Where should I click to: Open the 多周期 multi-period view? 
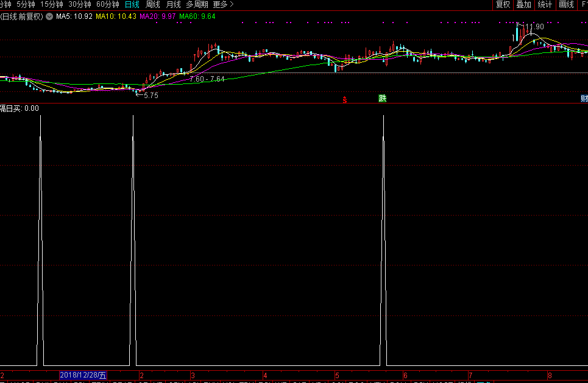pos(197,4)
